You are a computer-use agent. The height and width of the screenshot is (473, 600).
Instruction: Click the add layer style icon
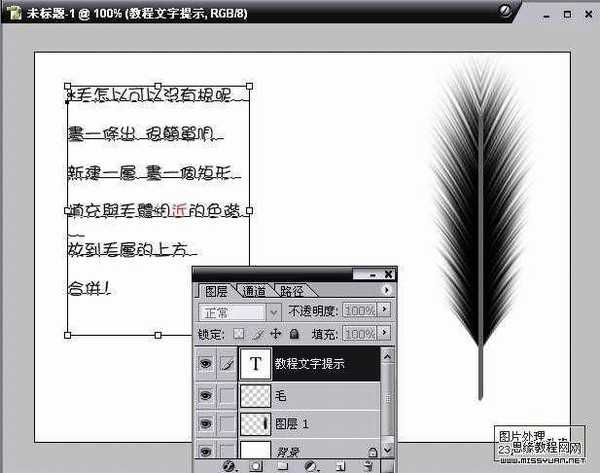pyautogui.click(x=229, y=466)
